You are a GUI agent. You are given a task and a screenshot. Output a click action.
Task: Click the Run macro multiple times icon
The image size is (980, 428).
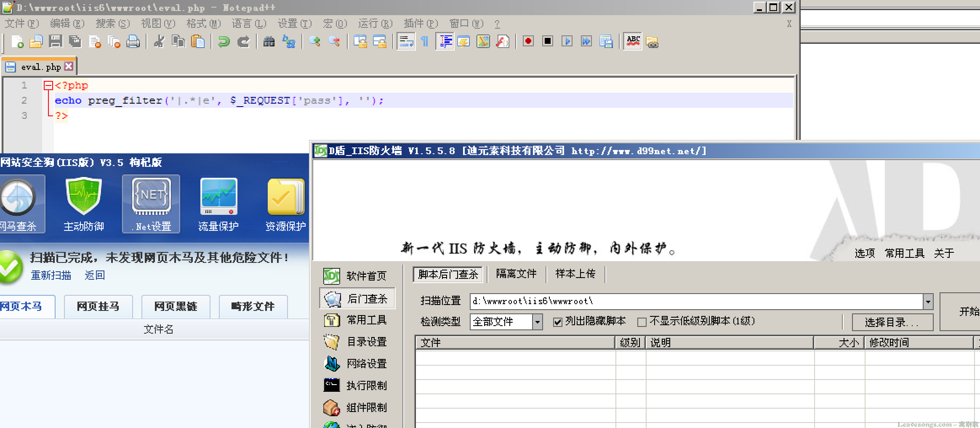[x=586, y=41]
